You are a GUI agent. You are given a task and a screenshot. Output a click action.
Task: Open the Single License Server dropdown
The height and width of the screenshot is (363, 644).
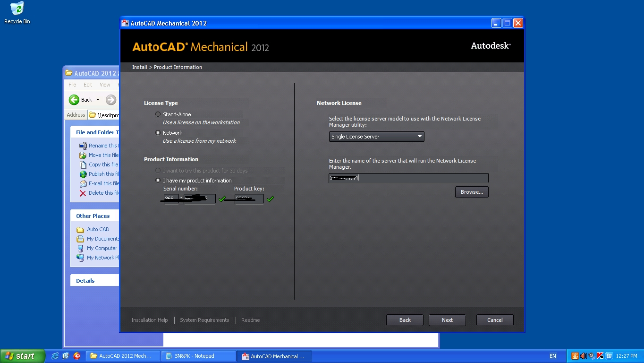tap(377, 137)
